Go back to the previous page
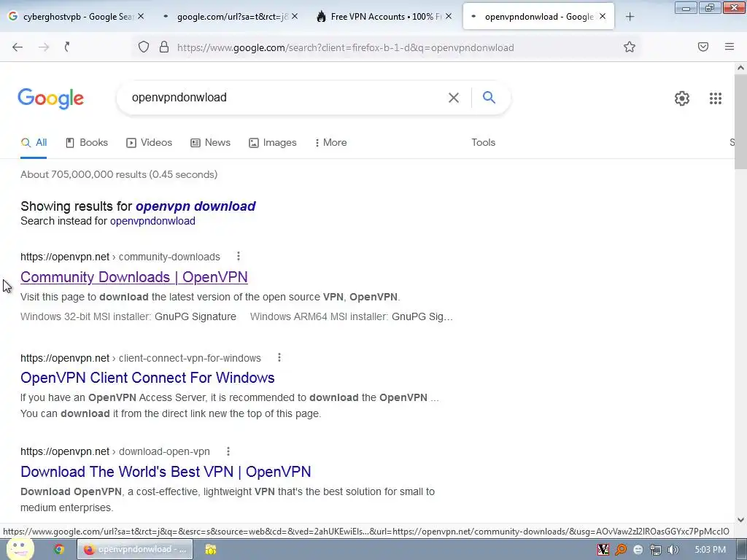Viewport: 747px width, 560px height. (x=18, y=47)
